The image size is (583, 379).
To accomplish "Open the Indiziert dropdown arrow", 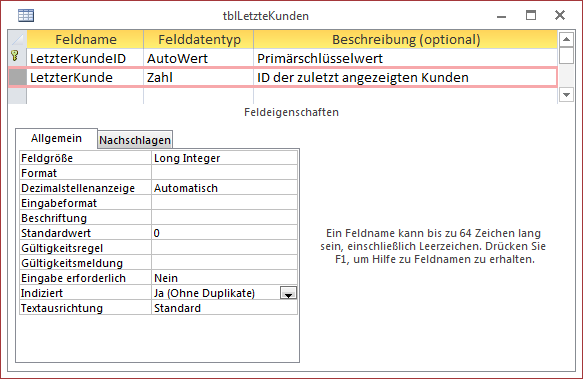I will coord(288,293).
